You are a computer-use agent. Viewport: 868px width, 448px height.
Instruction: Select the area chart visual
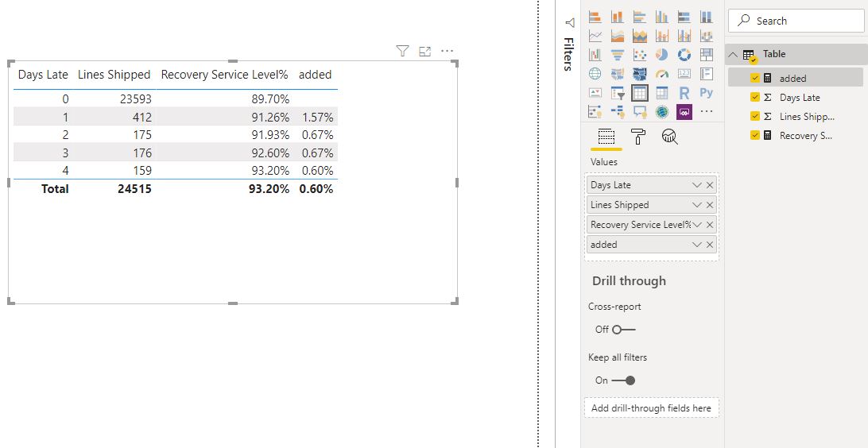click(x=618, y=36)
